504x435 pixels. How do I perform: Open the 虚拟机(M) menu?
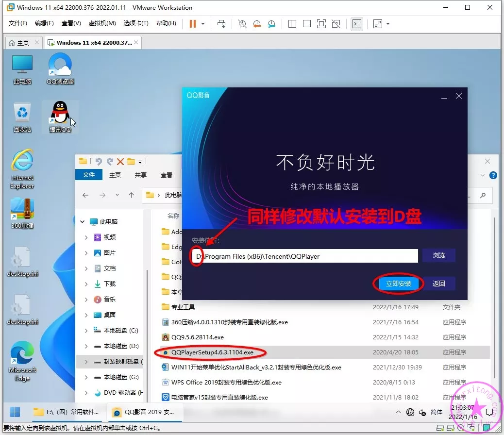[102, 23]
